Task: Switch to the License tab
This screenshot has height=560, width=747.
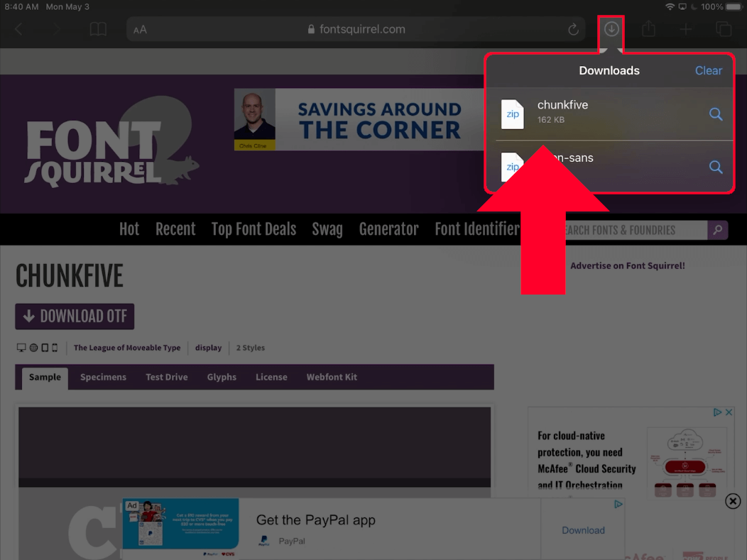Action: [271, 377]
